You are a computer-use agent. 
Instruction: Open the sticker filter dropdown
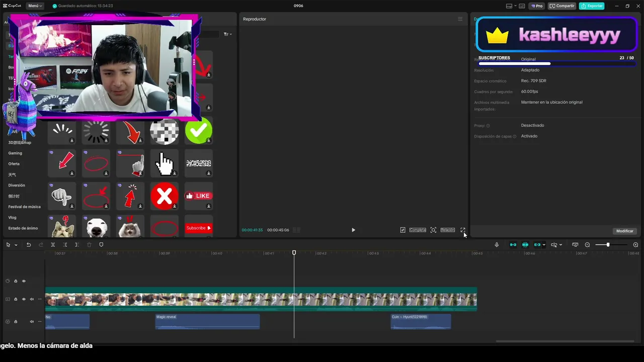coord(228,34)
